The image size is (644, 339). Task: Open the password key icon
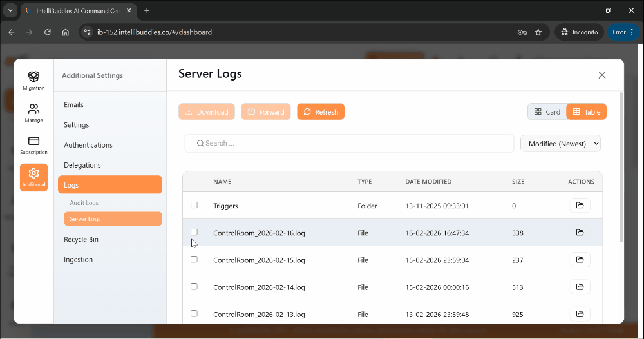[522, 32]
